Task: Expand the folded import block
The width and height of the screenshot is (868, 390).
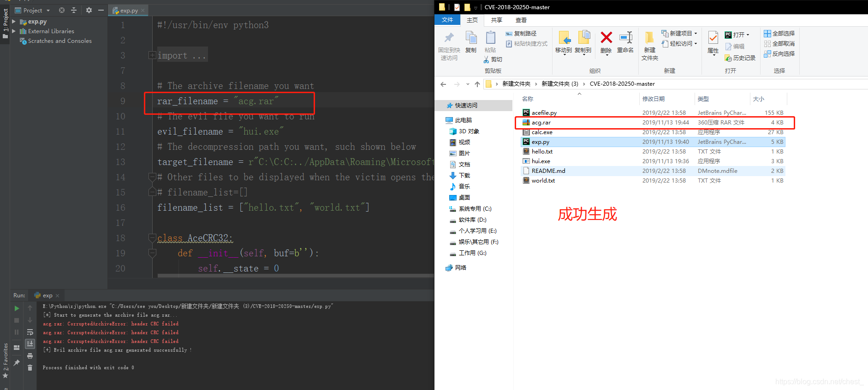Action: point(152,55)
